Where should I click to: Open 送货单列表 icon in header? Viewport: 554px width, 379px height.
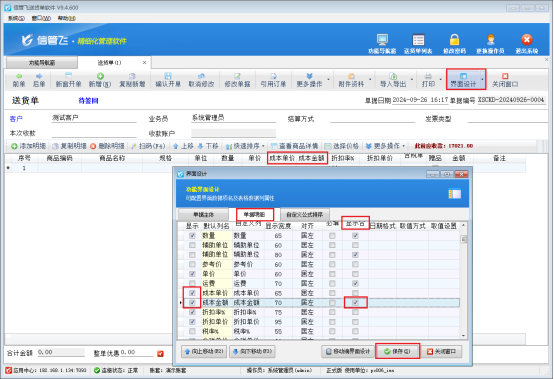418,40
